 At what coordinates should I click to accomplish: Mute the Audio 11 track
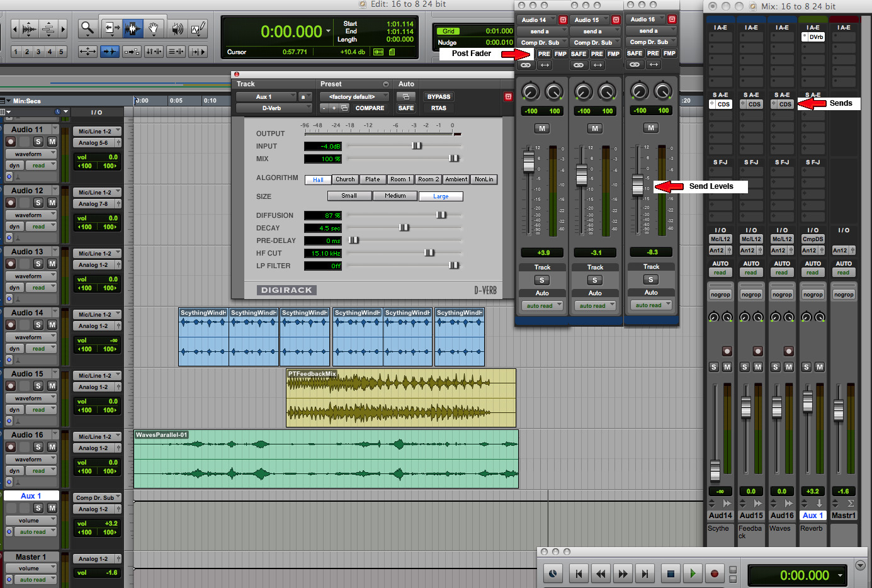(52, 142)
